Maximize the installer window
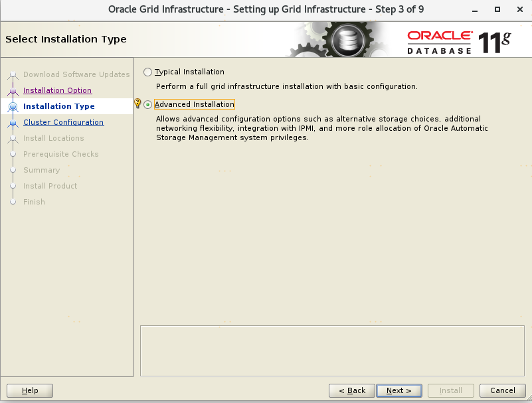The width and height of the screenshot is (532, 403). tap(497, 11)
